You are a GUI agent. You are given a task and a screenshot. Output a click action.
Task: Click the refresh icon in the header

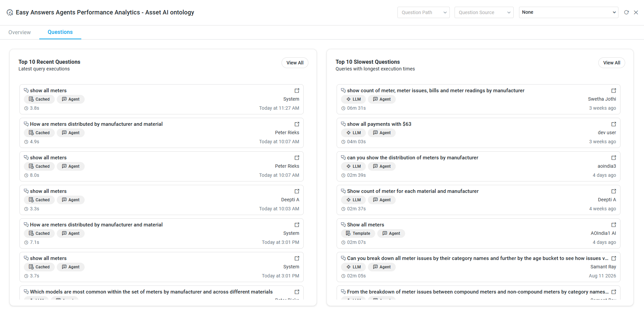pos(626,12)
